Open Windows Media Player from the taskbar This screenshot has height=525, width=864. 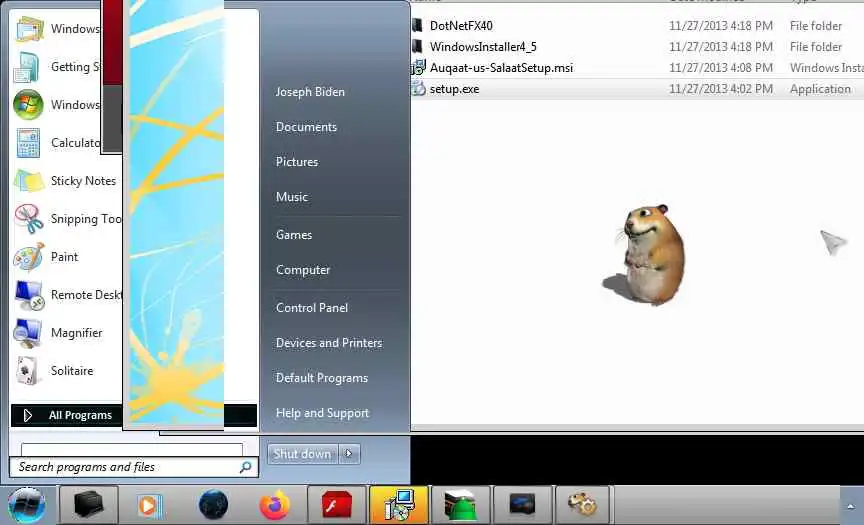(150, 505)
